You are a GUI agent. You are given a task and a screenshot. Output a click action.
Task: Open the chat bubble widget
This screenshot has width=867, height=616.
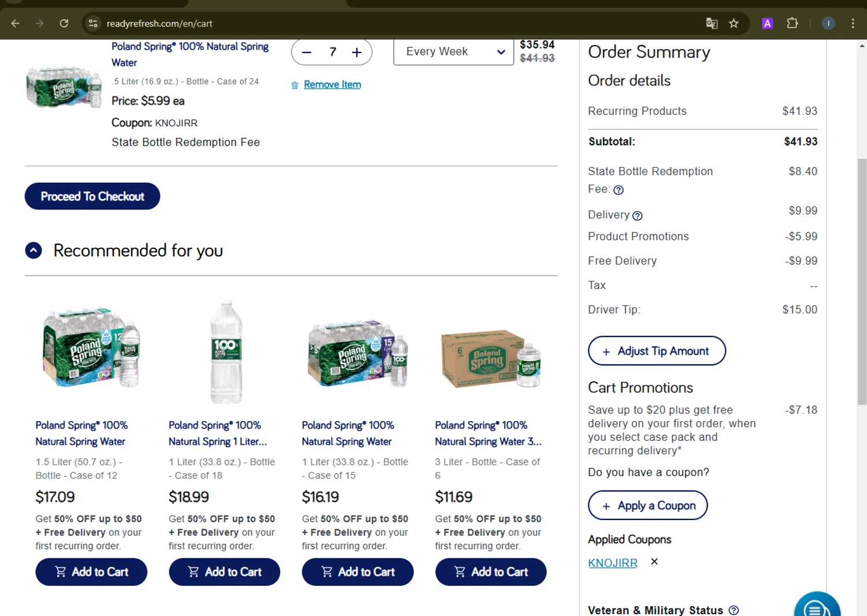pos(816,607)
